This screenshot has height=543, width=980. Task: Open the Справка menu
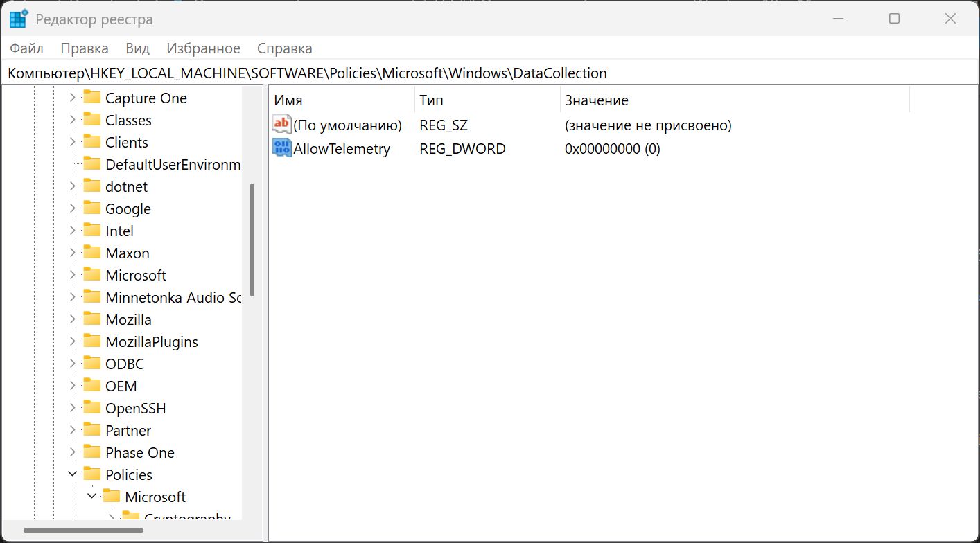pyautogui.click(x=284, y=48)
